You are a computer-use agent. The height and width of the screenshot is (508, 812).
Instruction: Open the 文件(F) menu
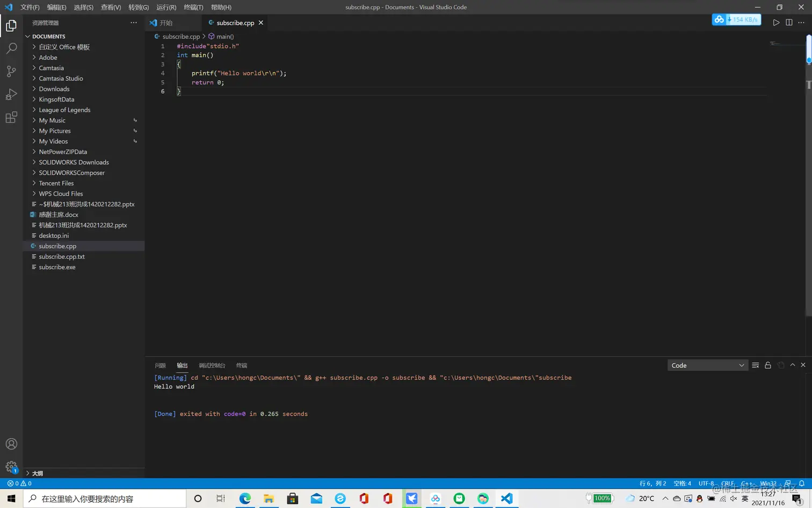coord(30,7)
